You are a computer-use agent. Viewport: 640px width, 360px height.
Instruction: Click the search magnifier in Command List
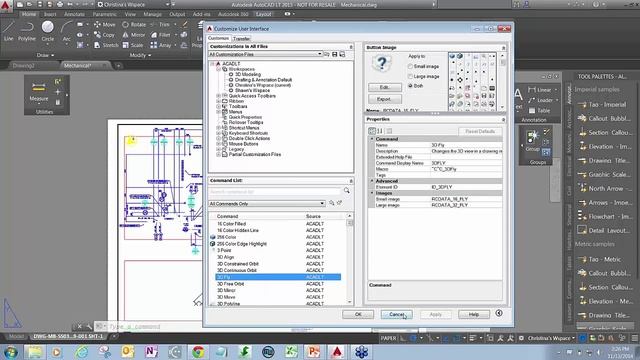coord(347,191)
